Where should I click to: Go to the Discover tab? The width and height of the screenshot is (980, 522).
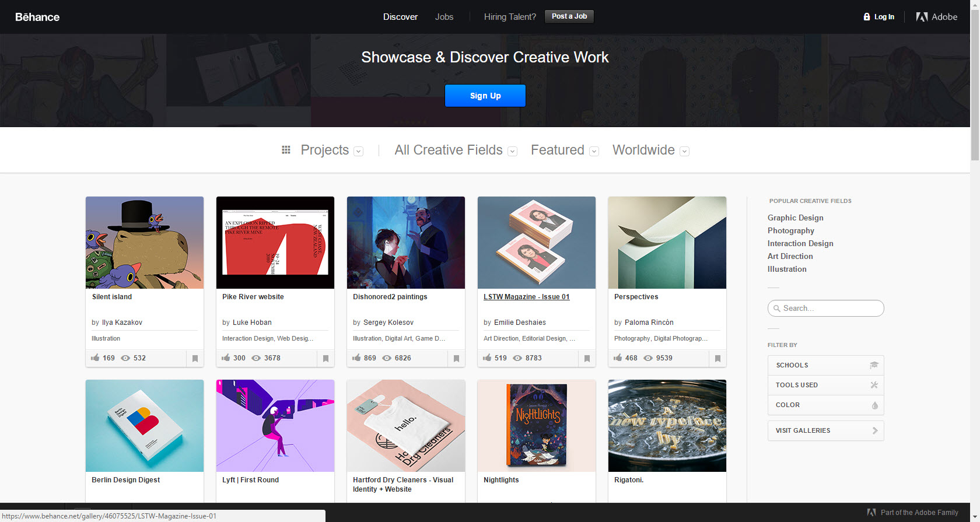(400, 17)
